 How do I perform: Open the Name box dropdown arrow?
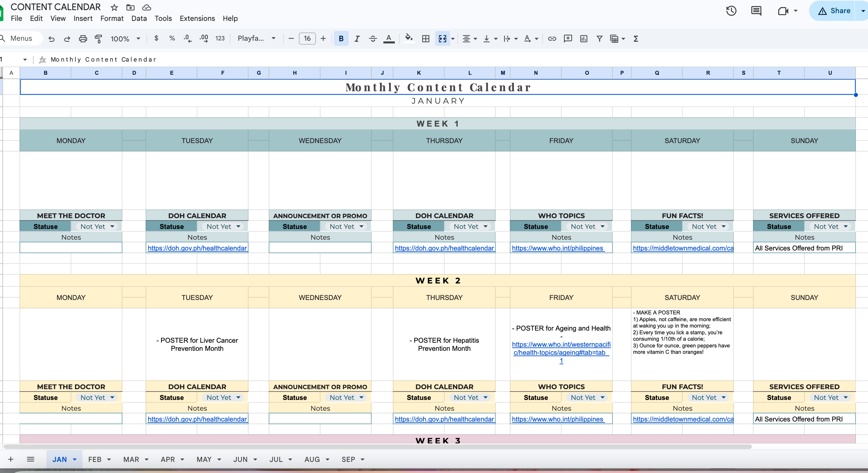25,60
